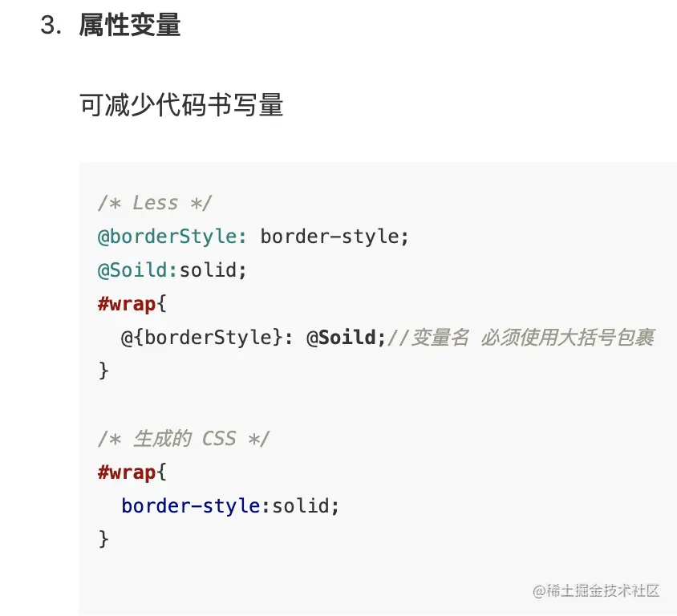Click the list number 3 marker
The width and height of the screenshot is (677, 616).
point(51,25)
